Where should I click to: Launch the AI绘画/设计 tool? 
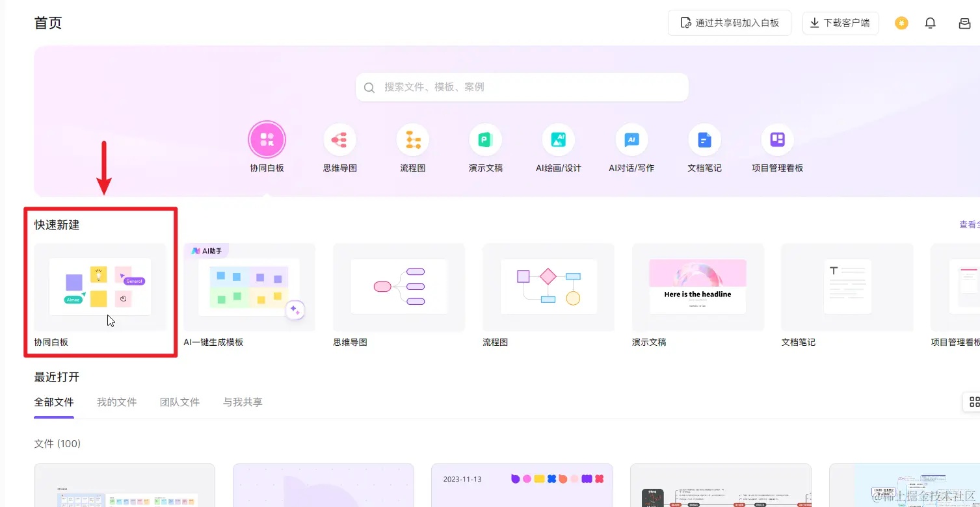point(558,138)
